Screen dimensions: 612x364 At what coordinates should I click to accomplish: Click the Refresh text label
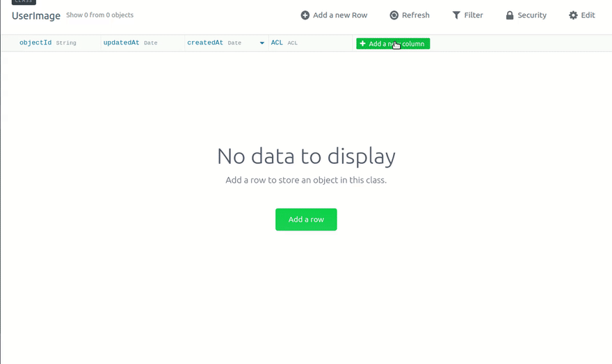(416, 15)
